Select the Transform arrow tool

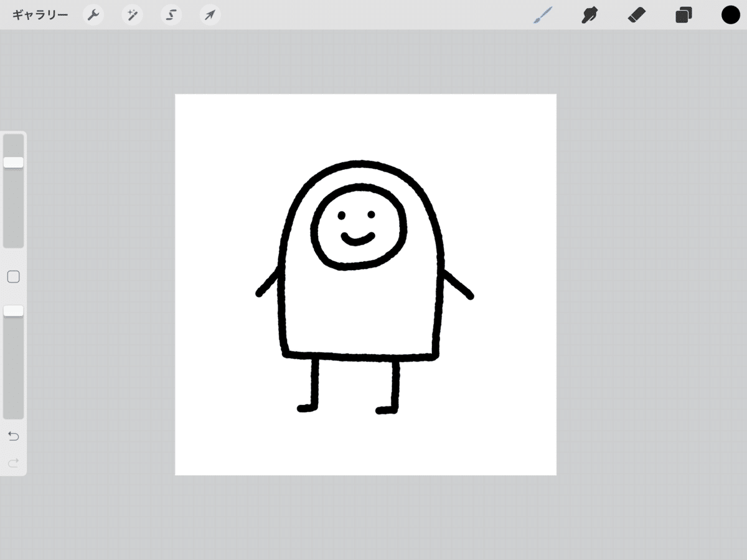(210, 15)
